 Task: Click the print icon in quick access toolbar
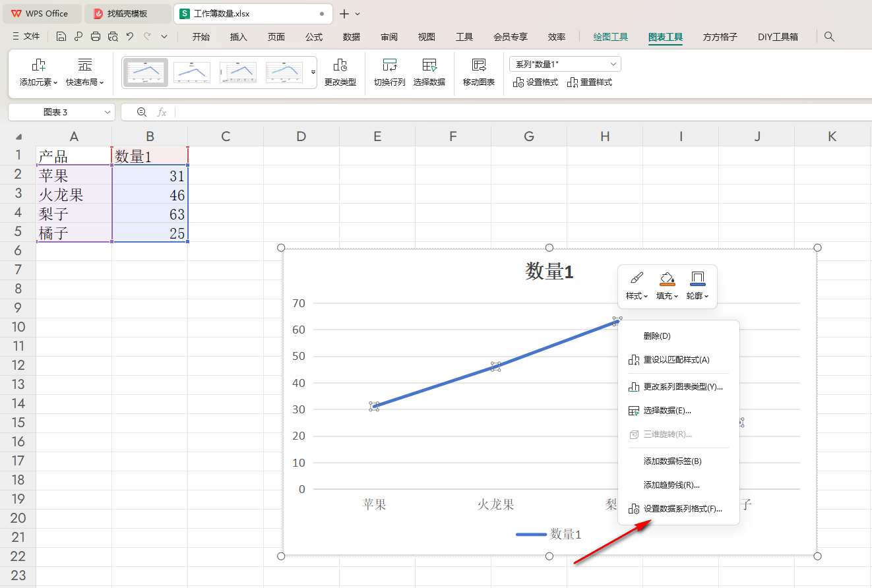click(x=96, y=37)
